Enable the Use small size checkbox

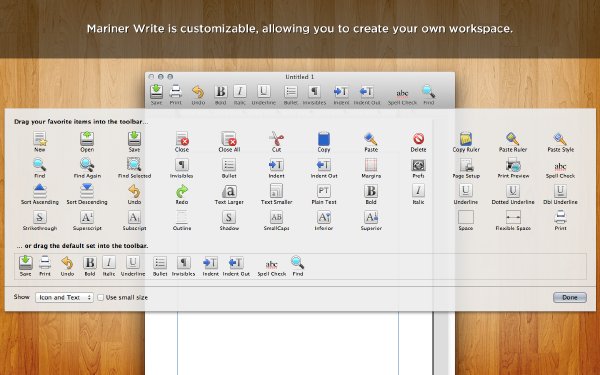click(100, 297)
